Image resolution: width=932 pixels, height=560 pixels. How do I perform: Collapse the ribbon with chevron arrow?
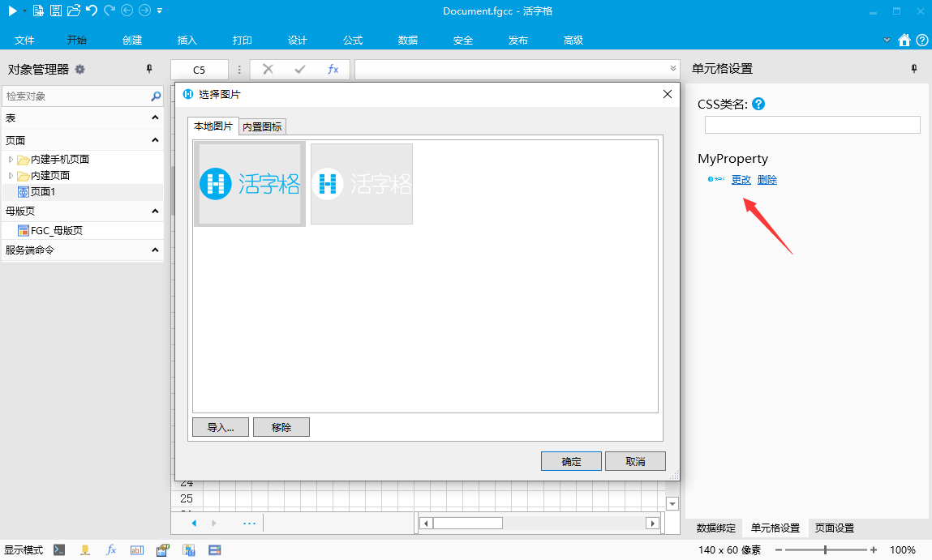pyautogui.click(x=887, y=40)
